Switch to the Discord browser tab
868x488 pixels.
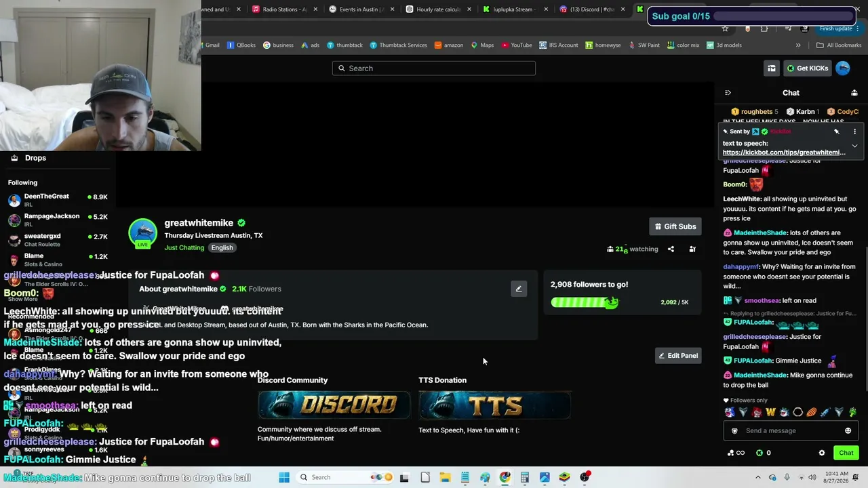(x=593, y=9)
